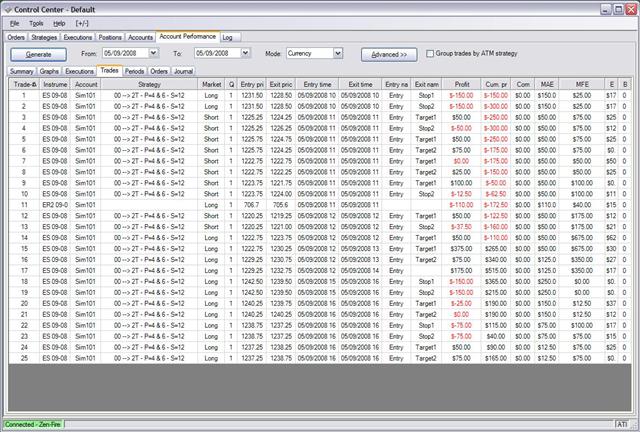Click inside the From date field

(125, 53)
